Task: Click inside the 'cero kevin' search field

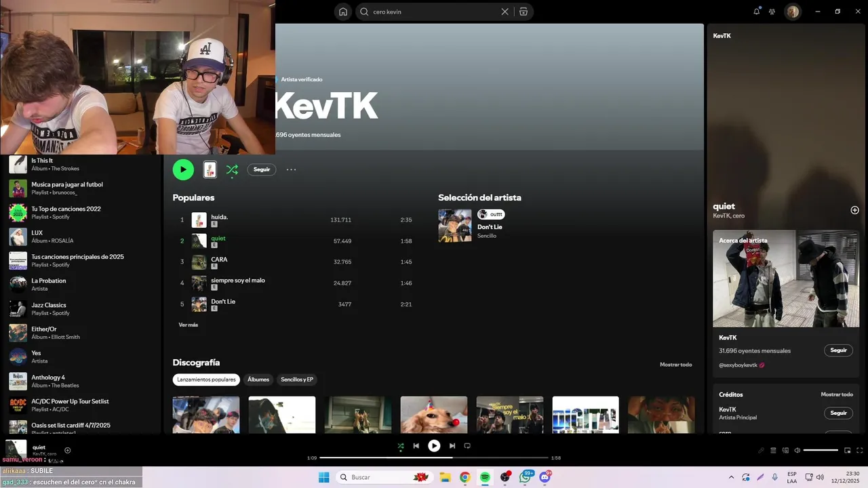Action: [x=434, y=12]
